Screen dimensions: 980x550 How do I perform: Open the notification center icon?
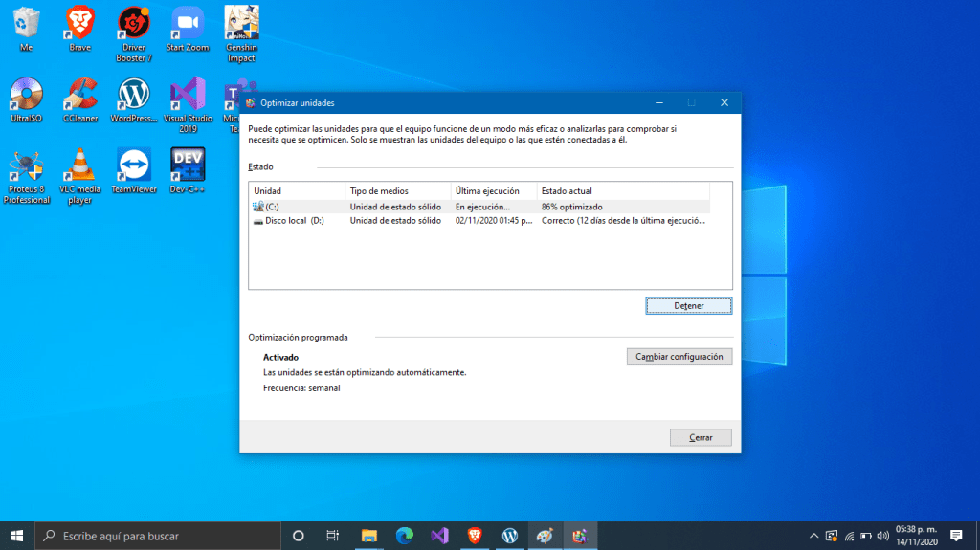(955, 536)
